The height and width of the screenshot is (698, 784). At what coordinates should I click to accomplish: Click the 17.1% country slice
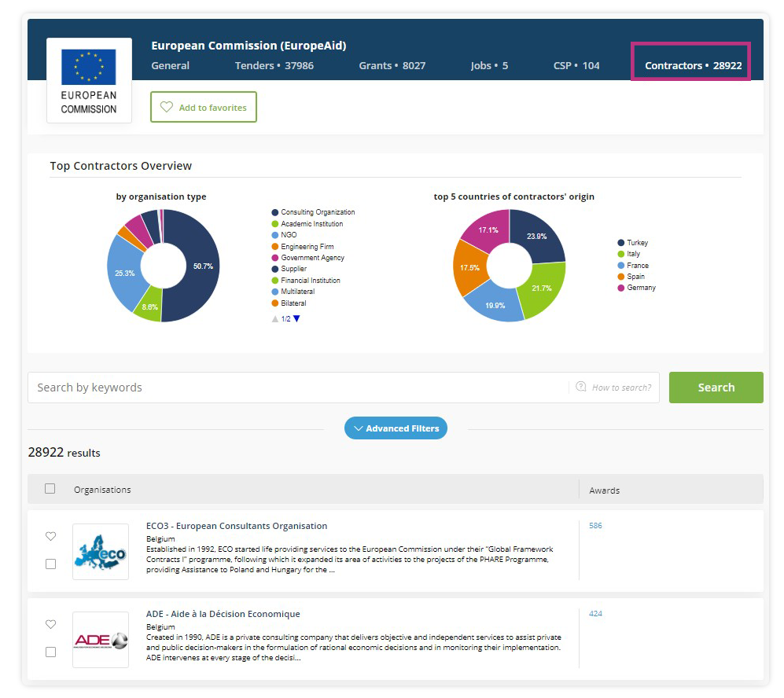point(487,230)
